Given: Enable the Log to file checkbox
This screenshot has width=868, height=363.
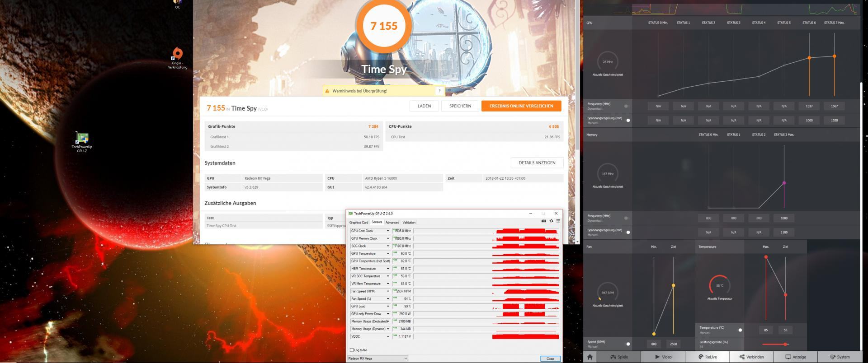Looking at the screenshot, I should 352,350.
